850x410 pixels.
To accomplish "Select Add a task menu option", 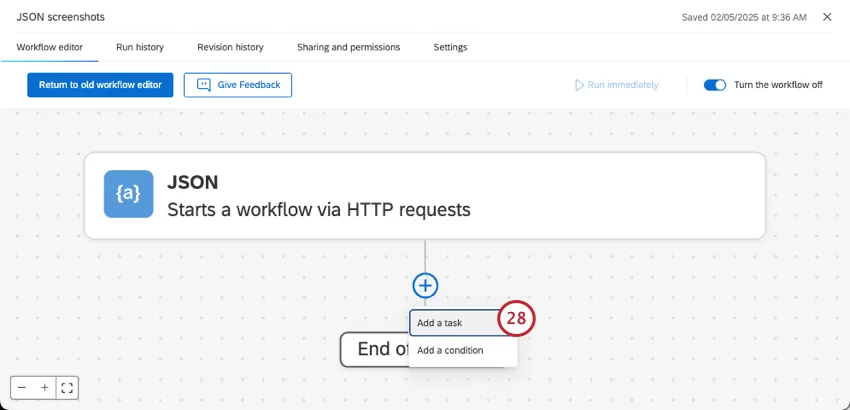I will [452, 323].
